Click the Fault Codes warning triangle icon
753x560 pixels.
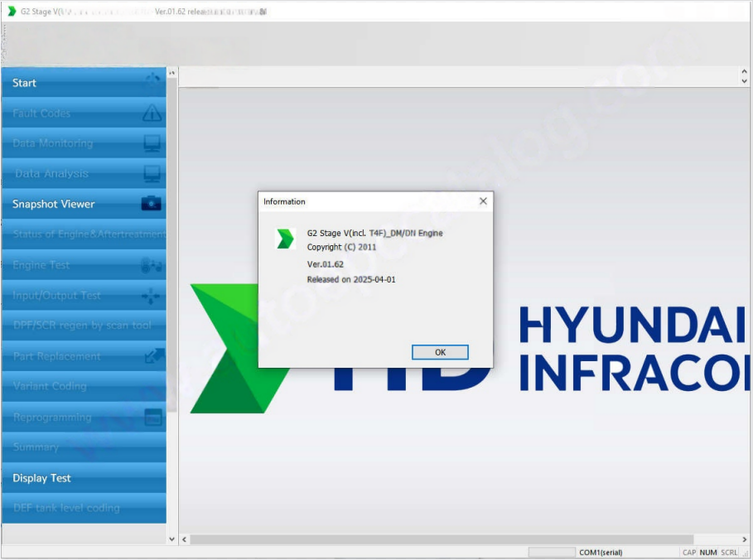click(x=152, y=113)
